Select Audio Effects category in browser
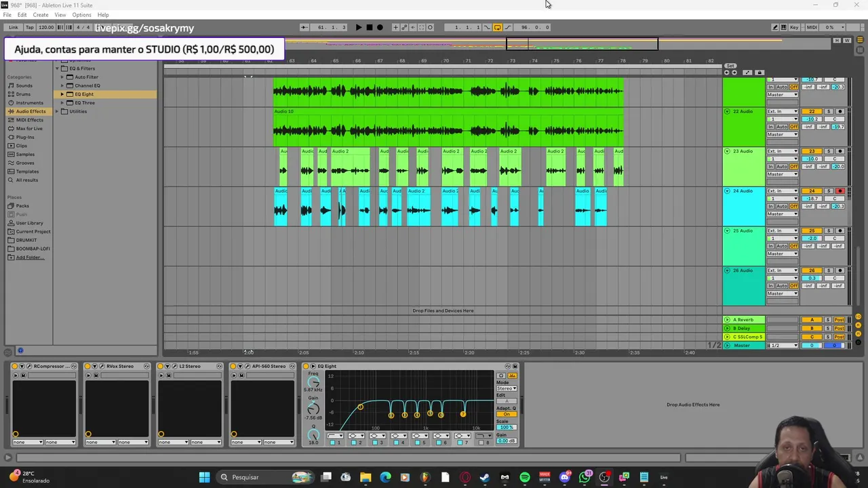 31,111
